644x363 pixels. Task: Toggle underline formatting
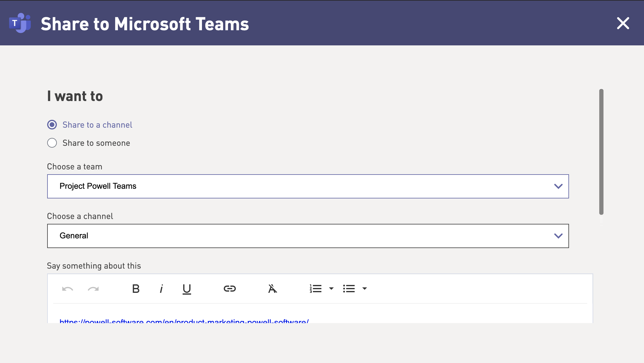[187, 289]
